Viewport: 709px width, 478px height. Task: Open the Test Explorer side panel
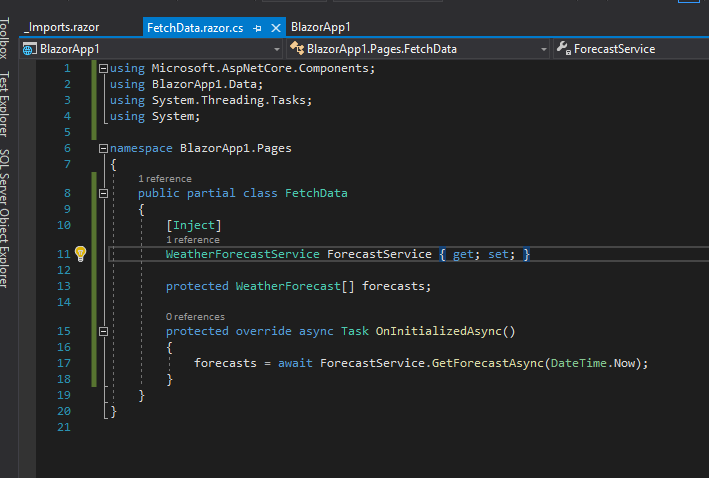pyautogui.click(x=9, y=103)
